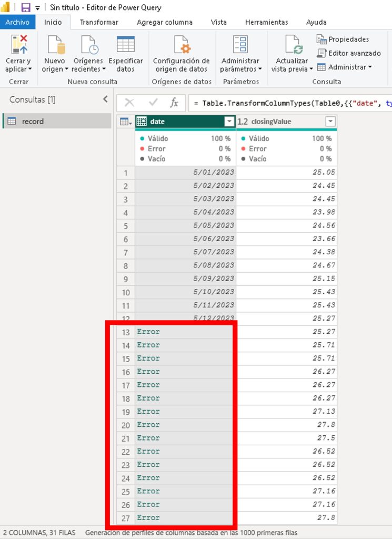The height and width of the screenshot is (539, 392).
Task: Click Administrar parámetros icon
Action: (x=240, y=46)
